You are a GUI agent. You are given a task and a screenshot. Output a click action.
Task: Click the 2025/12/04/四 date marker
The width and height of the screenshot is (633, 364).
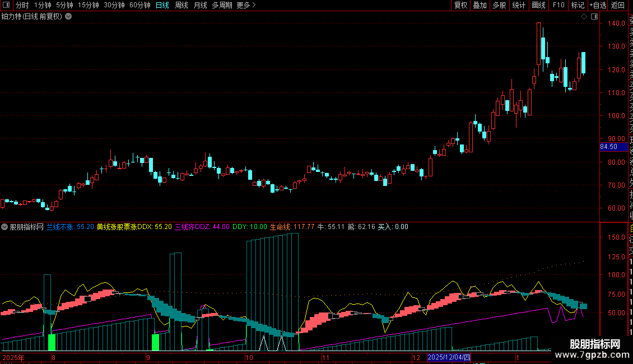pyautogui.click(x=449, y=357)
